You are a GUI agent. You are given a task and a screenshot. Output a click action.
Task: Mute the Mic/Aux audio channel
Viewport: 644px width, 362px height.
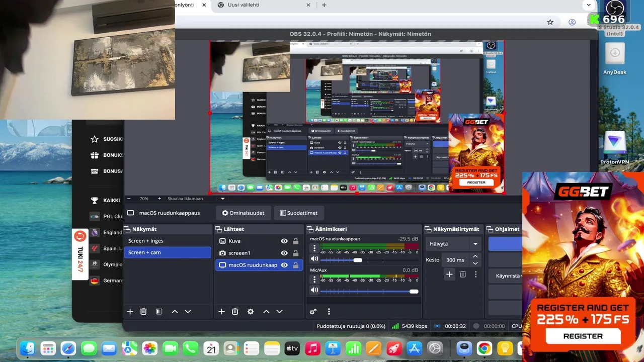pyautogui.click(x=314, y=290)
